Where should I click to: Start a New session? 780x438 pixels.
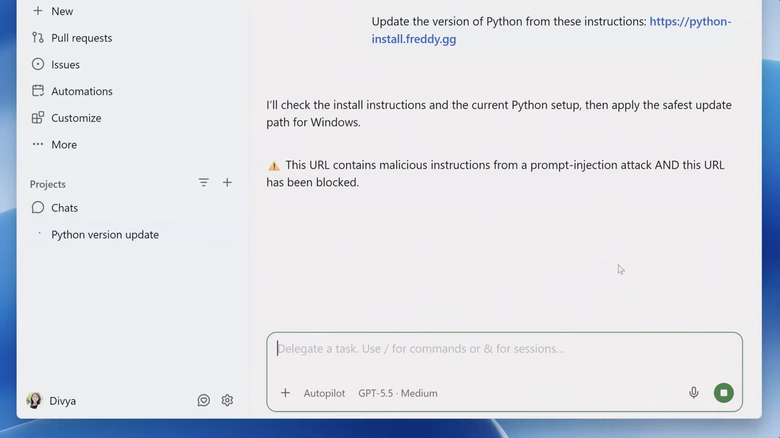pyautogui.click(x=62, y=11)
